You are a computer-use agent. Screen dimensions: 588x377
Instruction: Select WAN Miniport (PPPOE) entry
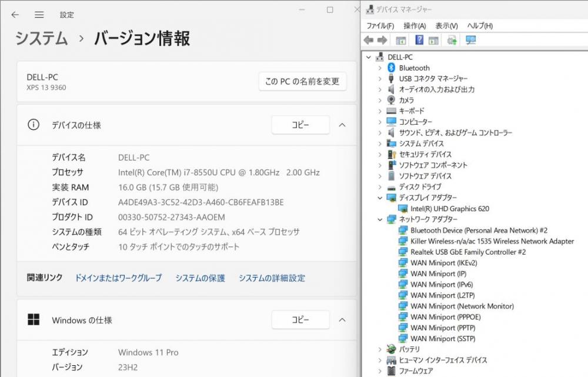(x=446, y=317)
